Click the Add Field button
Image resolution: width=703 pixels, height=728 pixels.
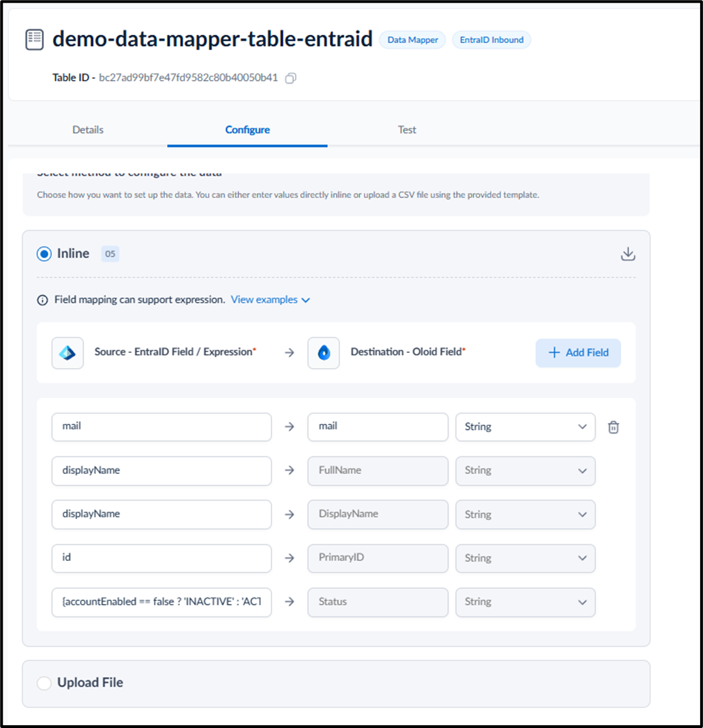[578, 353]
